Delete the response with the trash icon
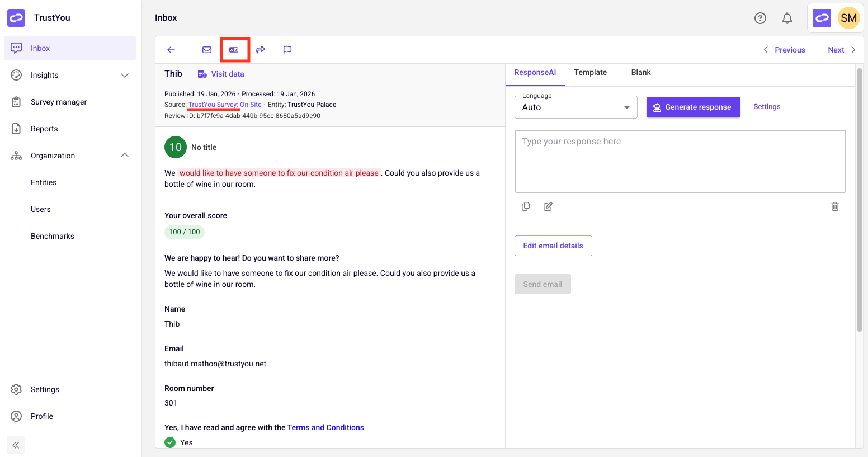The width and height of the screenshot is (868, 457). coord(835,206)
